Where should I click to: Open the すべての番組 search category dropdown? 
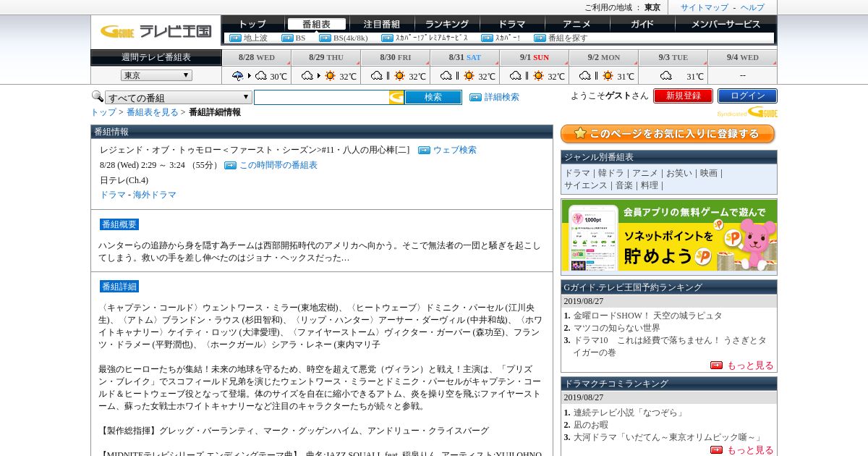[x=179, y=97]
